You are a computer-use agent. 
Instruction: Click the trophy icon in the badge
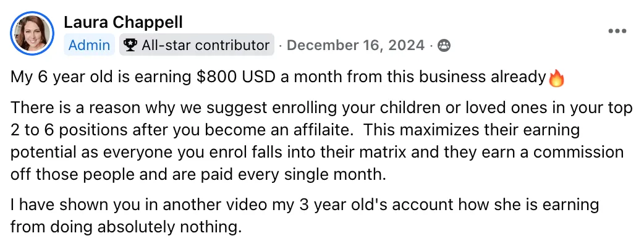(x=130, y=46)
